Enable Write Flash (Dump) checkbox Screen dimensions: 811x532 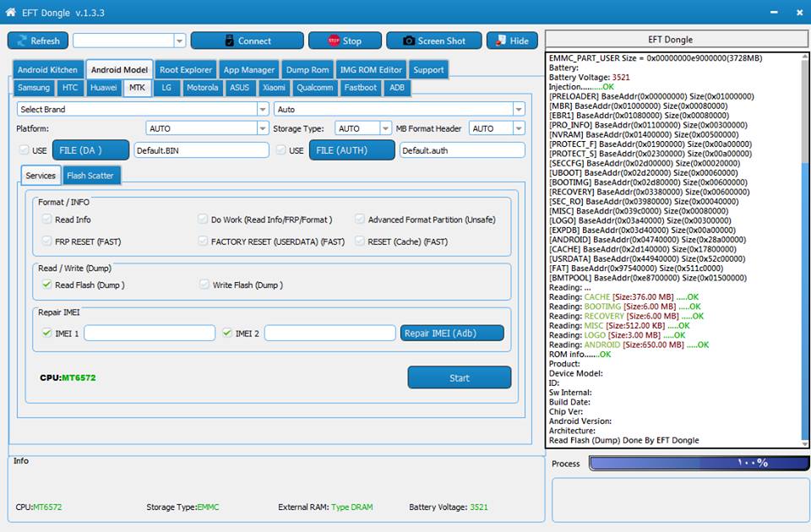(x=204, y=285)
